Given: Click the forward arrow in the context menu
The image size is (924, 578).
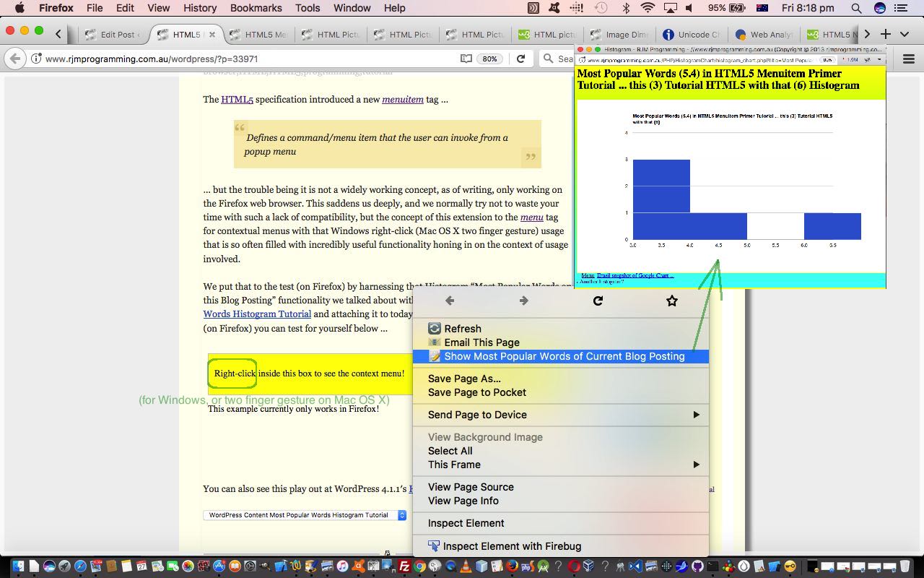Looking at the screenshot, I should pos(524,301).
